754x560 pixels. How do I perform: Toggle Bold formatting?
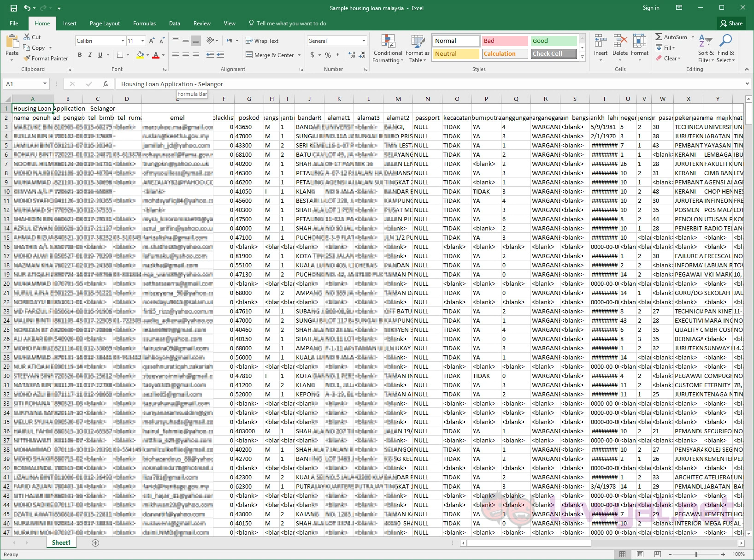pos(80,55)
